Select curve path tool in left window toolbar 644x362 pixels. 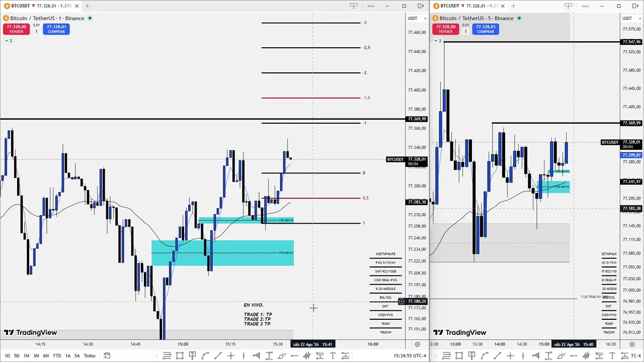[205, 356]
